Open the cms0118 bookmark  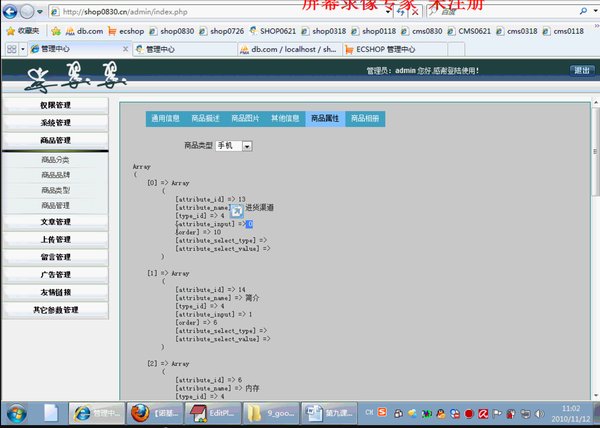(563, 31)
